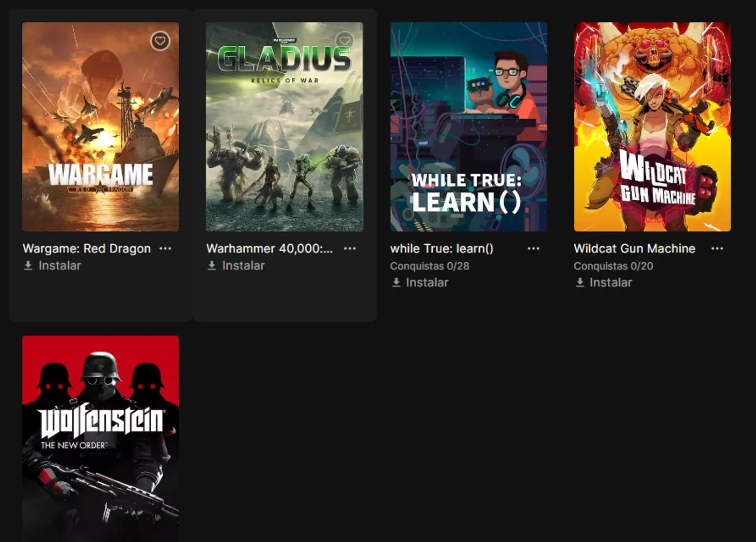Select the Wildcat Gun Machine cover art
The height and width of the screenshot is (542, 756).
(x=652, y=127)
